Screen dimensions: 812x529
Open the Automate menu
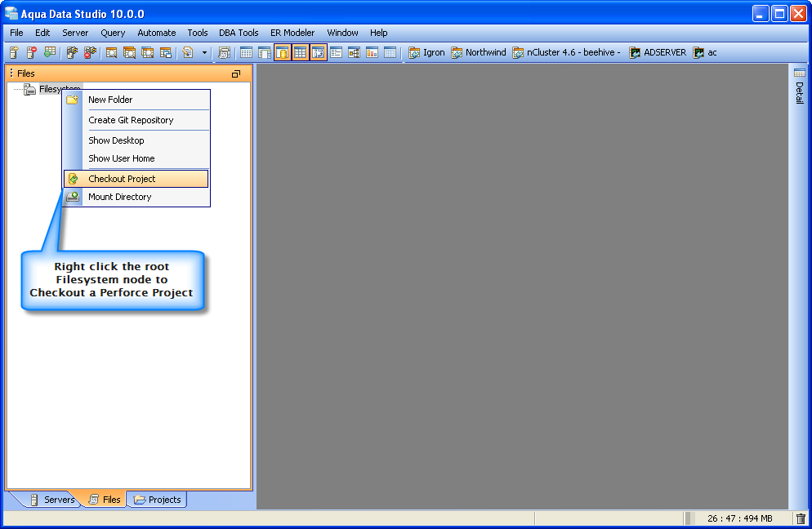(x=156, y=33)
